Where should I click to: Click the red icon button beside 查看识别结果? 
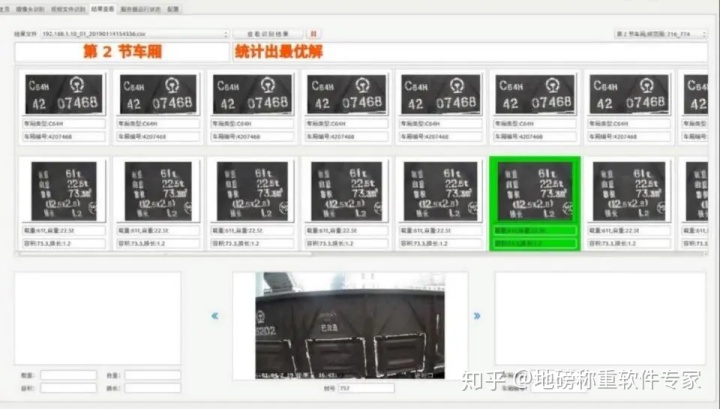point(314,34)
